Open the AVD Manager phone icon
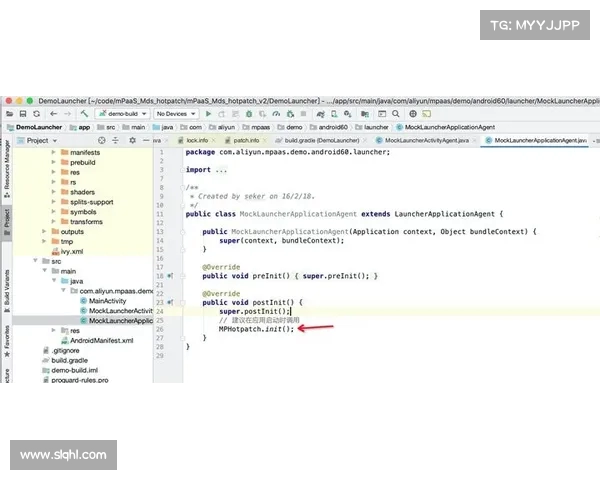The image size is (600, 480). [334, 114]
